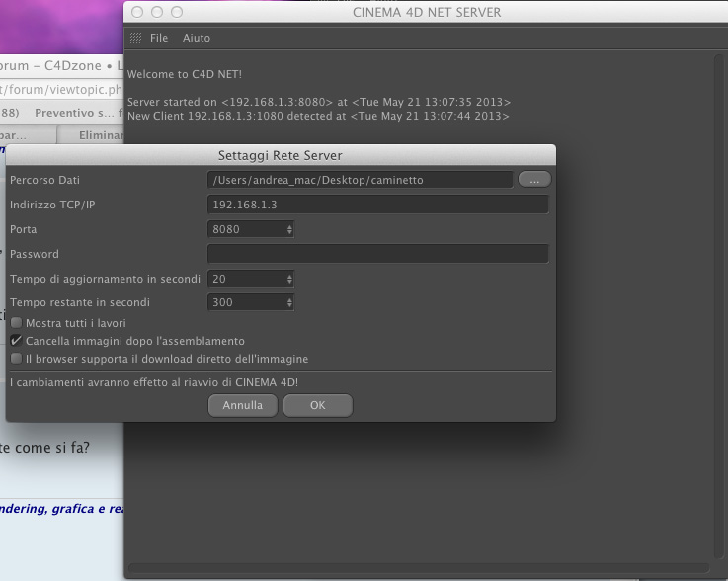This screenshot has height=581, width=728.
Task: Minimize the CINEMA 4D NET SERVER window
Action: pos(157,12)
